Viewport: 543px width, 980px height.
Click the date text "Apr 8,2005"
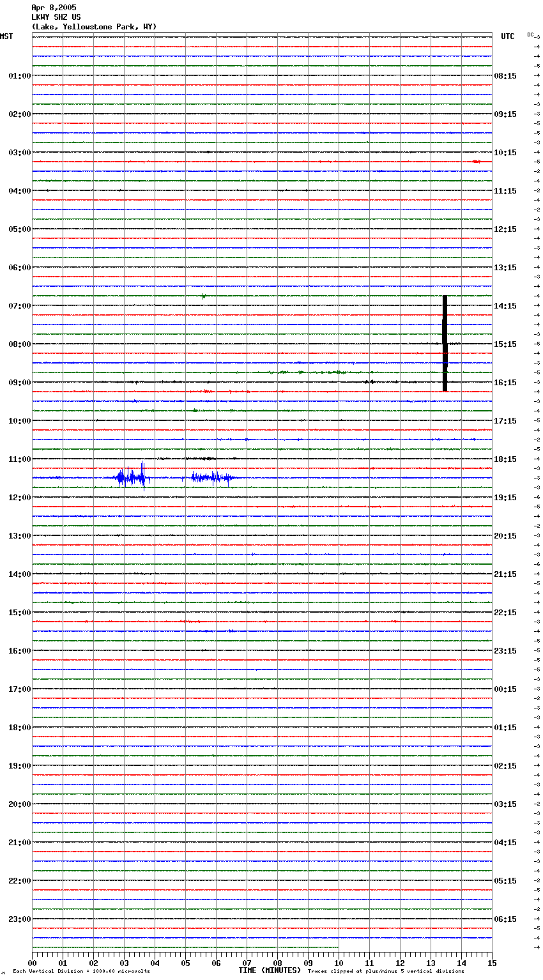coord(54,8)
